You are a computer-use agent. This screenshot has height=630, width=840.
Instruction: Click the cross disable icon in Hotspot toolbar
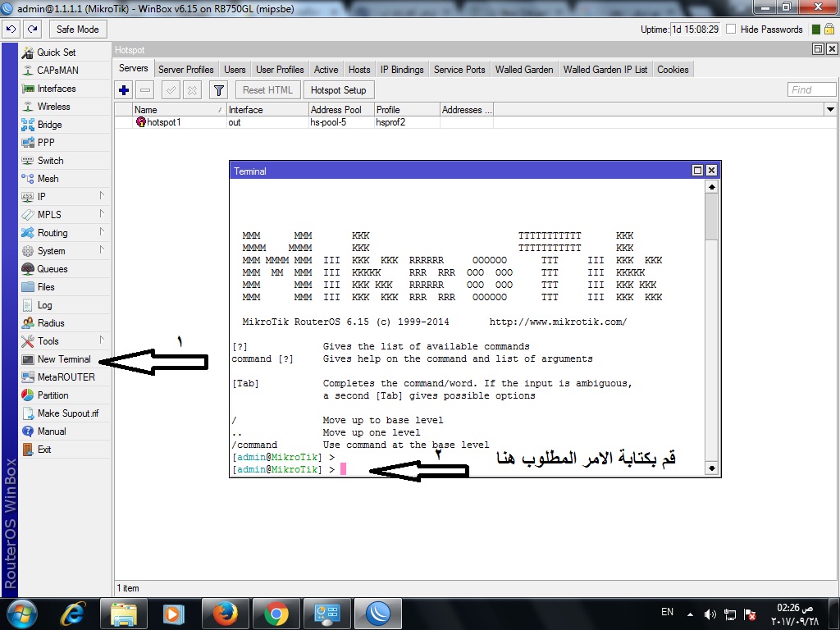click(192, 90)
